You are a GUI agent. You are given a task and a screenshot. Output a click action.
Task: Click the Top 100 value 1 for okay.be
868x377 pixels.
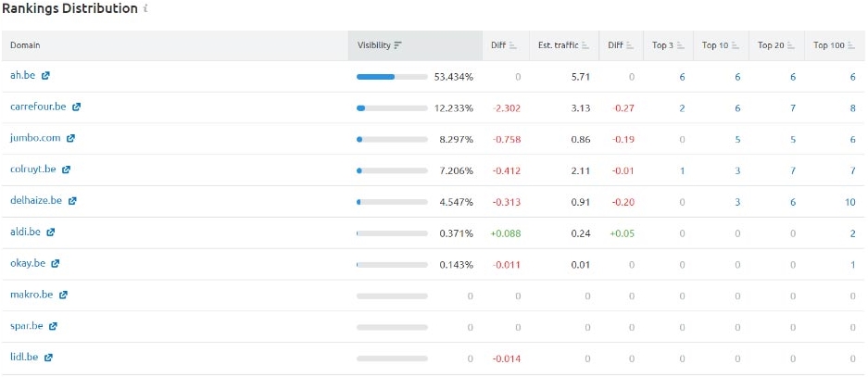(853, 265)
